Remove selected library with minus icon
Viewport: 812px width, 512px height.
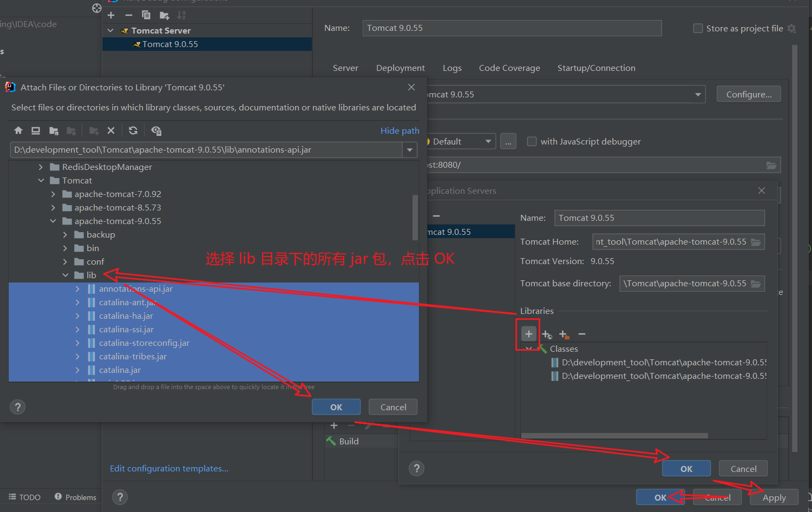pos(582,334)
